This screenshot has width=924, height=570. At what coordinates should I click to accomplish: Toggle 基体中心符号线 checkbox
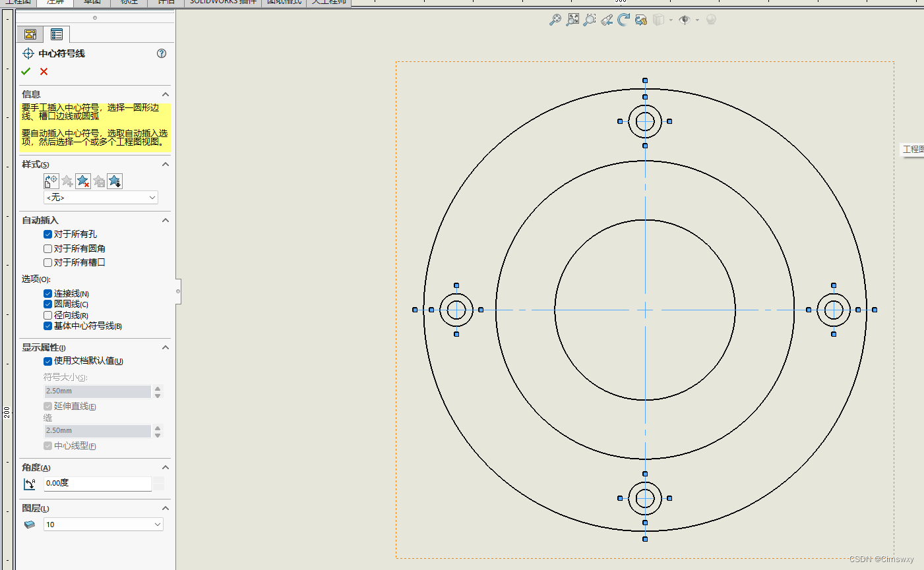tap(47, 326)
